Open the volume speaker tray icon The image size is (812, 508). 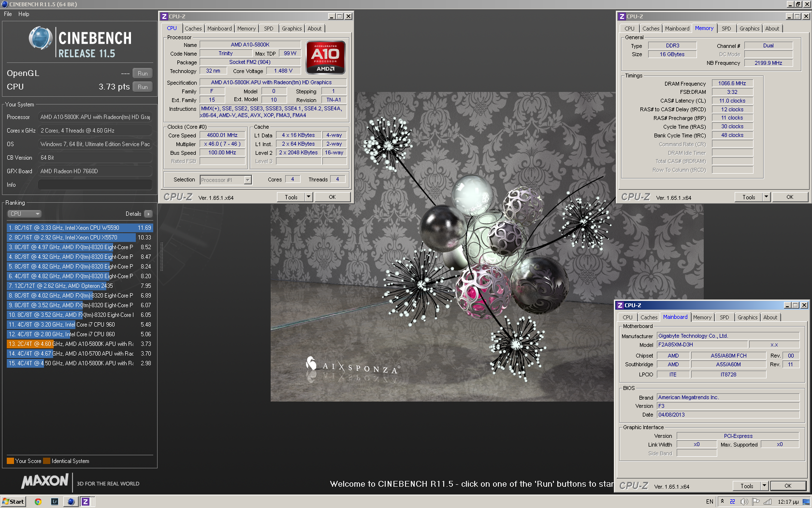(x=744, y=502)
